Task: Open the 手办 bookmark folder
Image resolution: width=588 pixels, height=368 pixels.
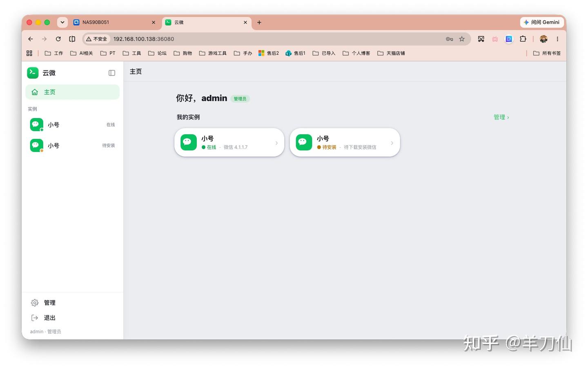Action: [243, 53]
